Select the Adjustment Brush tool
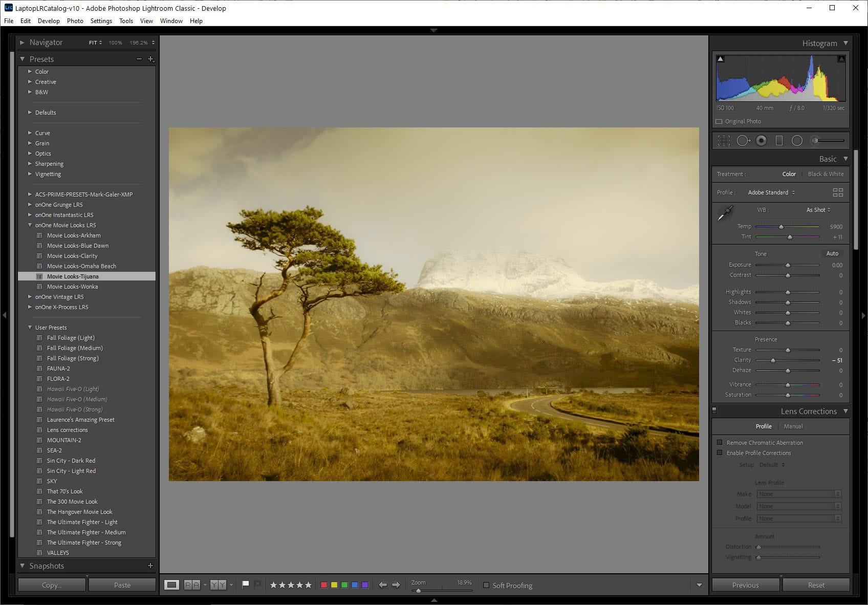 pos(815,140)
